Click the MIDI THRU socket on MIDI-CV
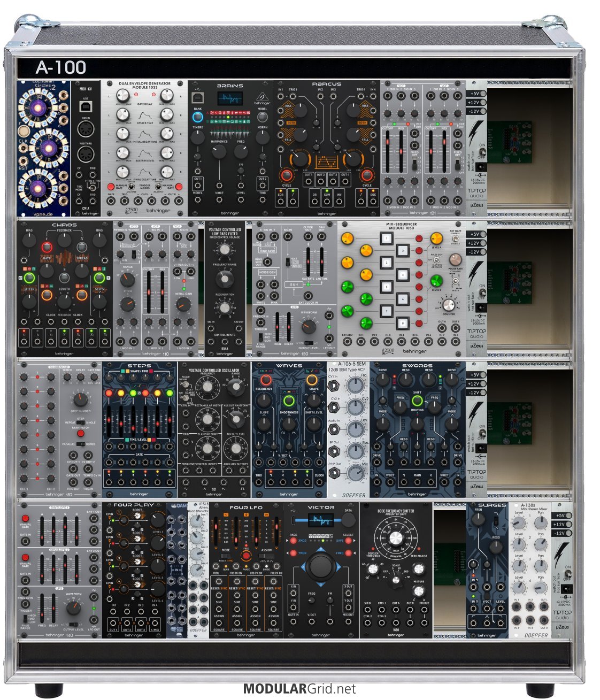Screen dimensions: 600x700 click(86, 155)
